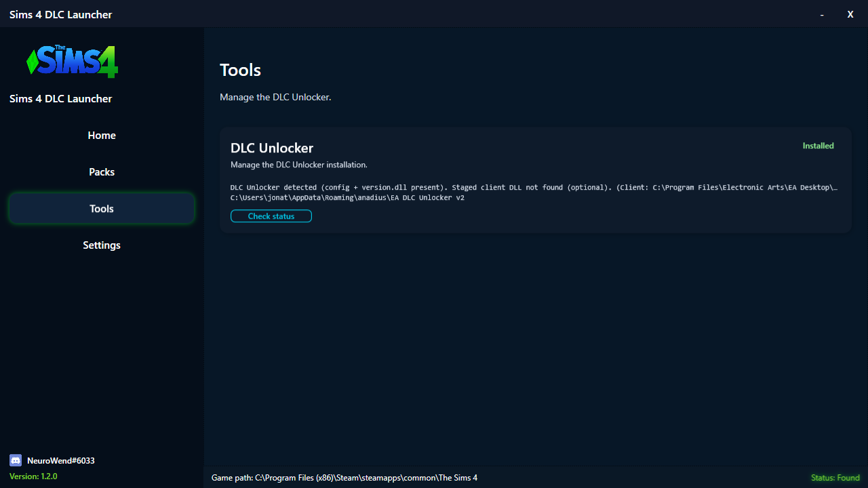Click the highlighted Tools navigation entry
Image resolution: width=868 pixels, height=488 pixels.
(101, 208)
